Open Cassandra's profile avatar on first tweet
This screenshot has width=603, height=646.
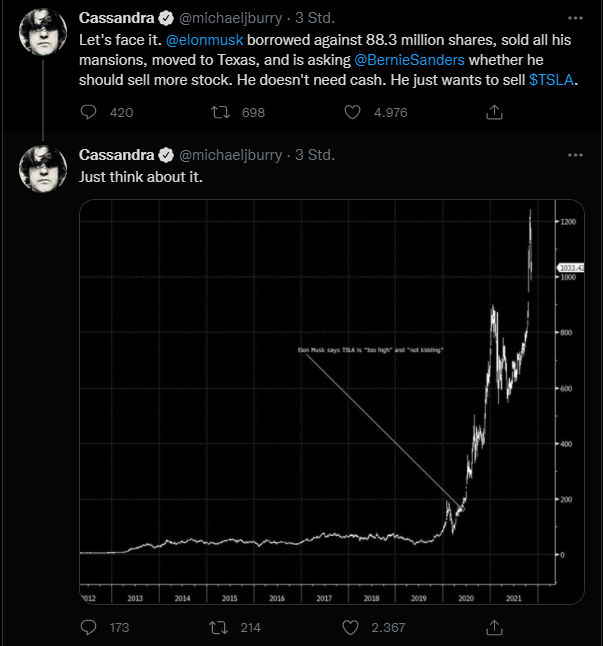pos(44,33)
